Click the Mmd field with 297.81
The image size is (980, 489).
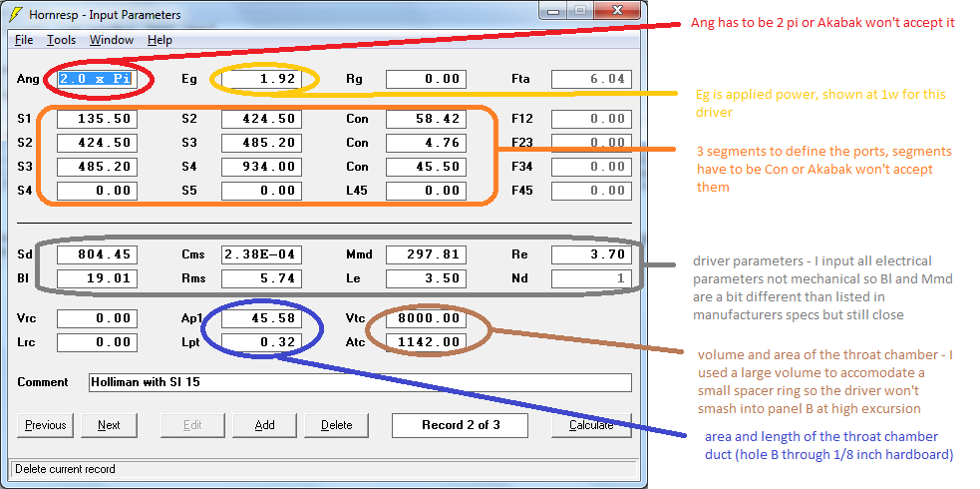427,254
